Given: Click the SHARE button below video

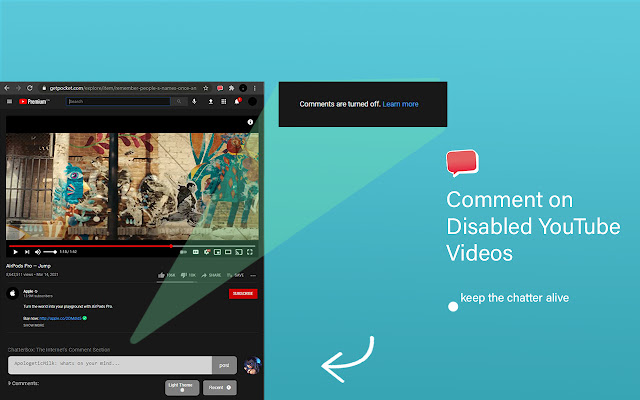Looking at the screenshot, I should tap(211, 276).
